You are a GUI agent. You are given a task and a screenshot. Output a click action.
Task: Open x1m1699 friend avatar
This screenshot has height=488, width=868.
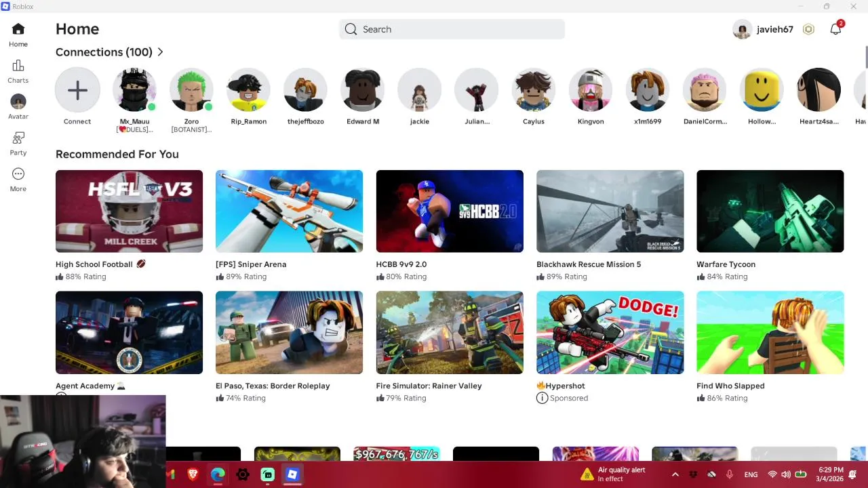click(648, 89)
